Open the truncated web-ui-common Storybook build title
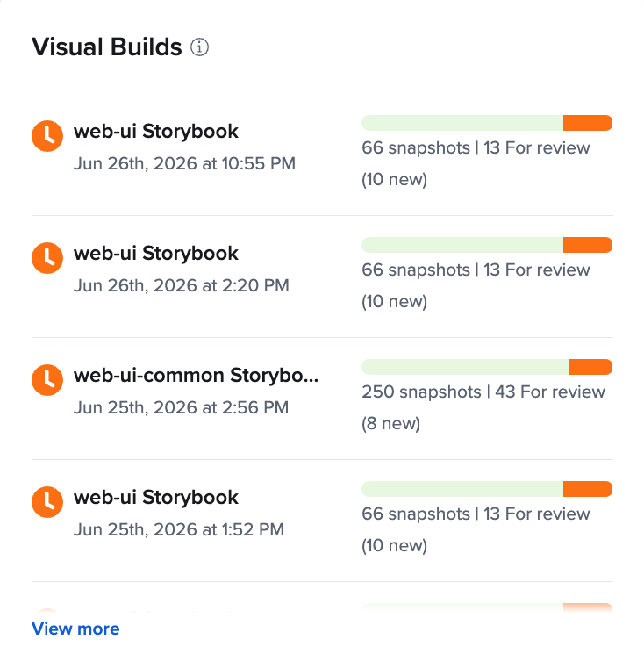Image resolution: width=644 pixels, height=654 pixels. tap(196, 376)
